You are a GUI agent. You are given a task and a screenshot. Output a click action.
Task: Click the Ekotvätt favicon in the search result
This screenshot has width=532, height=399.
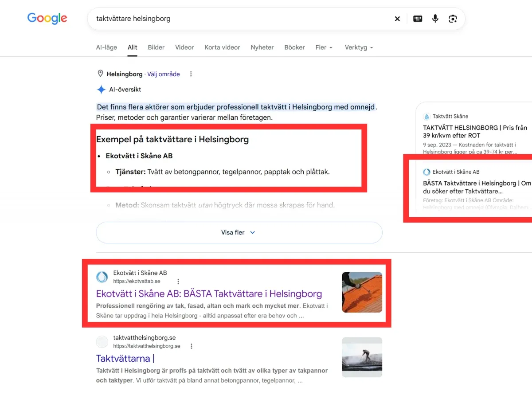(102, 277)
